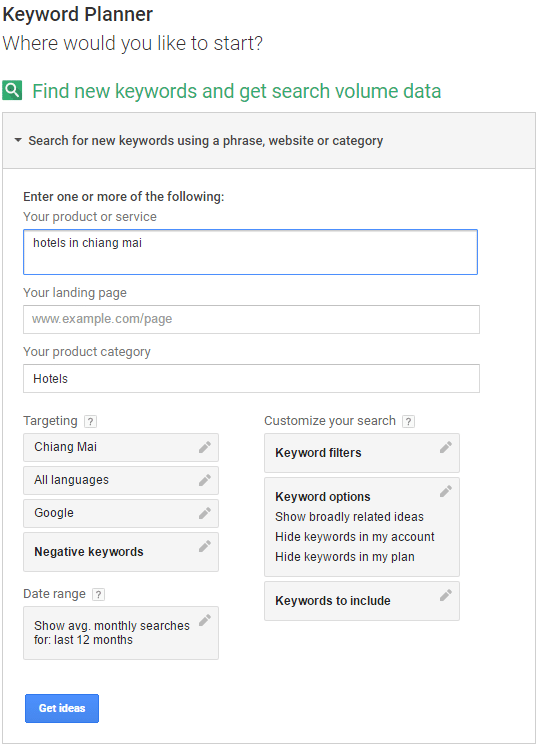Edit Keyword filters pencil icon
Screen dimensions: 539x746
click(x=446, y=447)
